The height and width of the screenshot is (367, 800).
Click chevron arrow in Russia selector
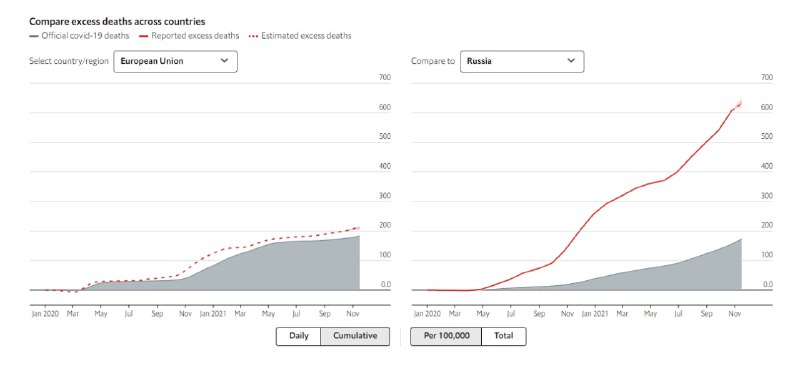(571, 61)
